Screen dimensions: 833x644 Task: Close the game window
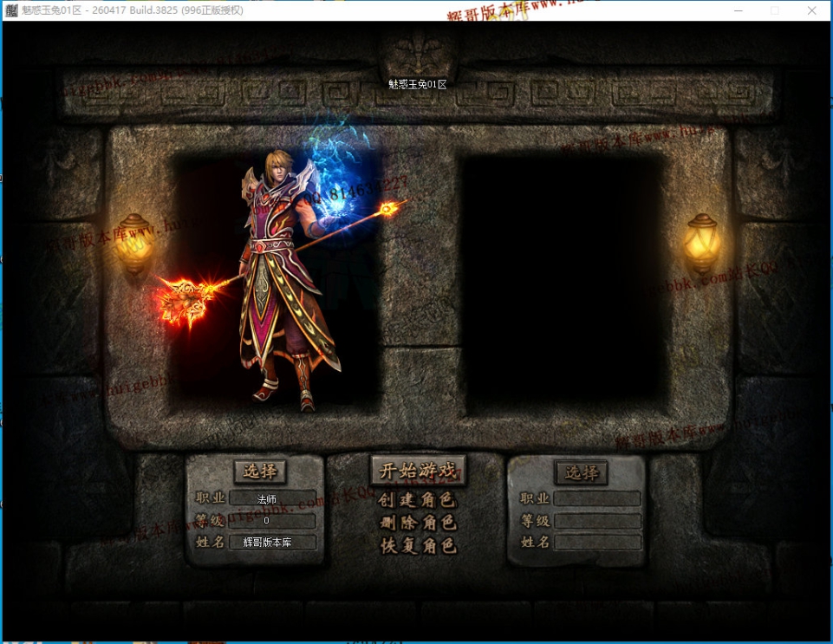811,10
